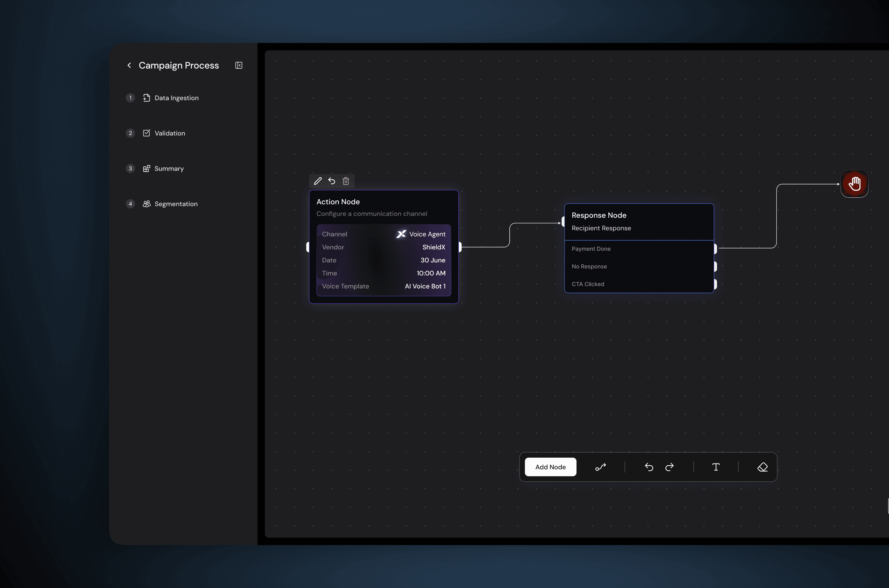Select the Response Node title
The height and width of the screenshot is (588, 889).
coord(599,215)
